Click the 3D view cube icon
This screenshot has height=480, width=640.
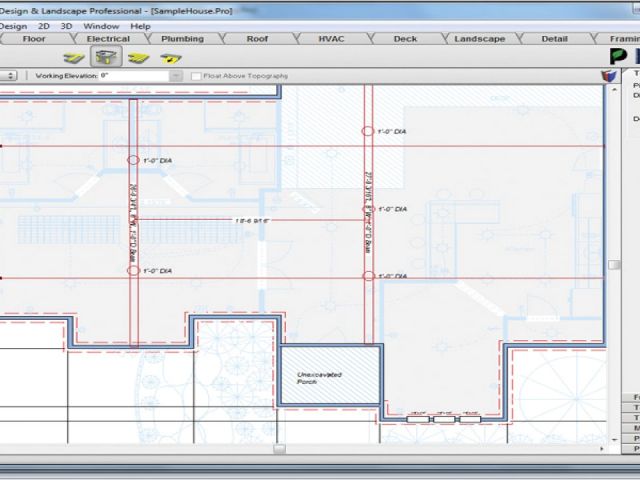click(x=606, y=75)
